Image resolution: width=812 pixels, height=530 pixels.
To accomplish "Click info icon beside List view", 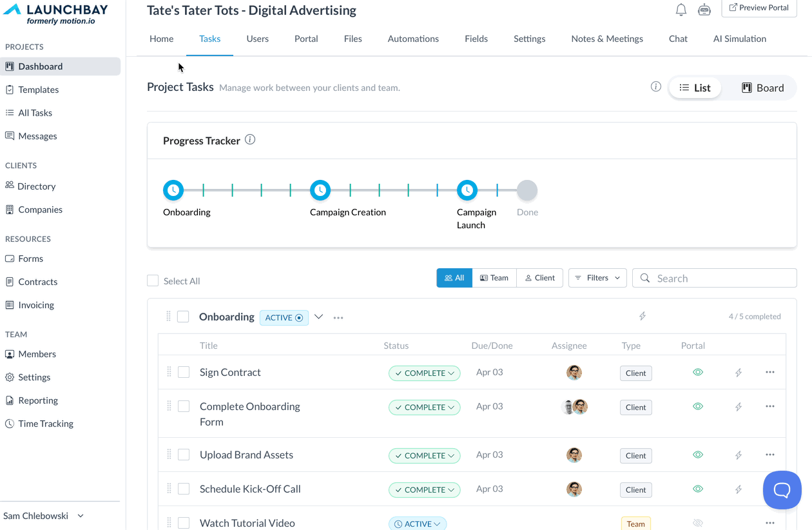I will click(656, 86).
